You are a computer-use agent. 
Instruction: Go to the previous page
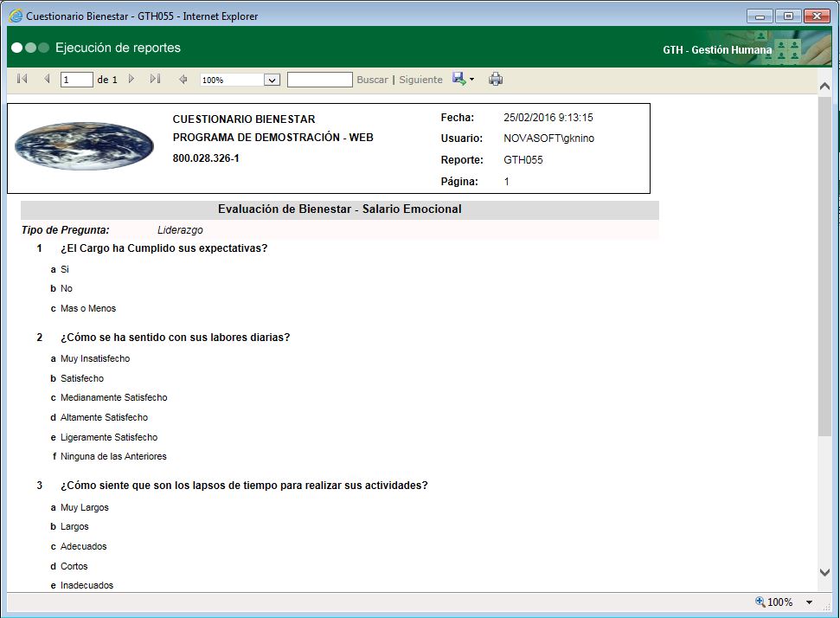(x=46, y=79)
